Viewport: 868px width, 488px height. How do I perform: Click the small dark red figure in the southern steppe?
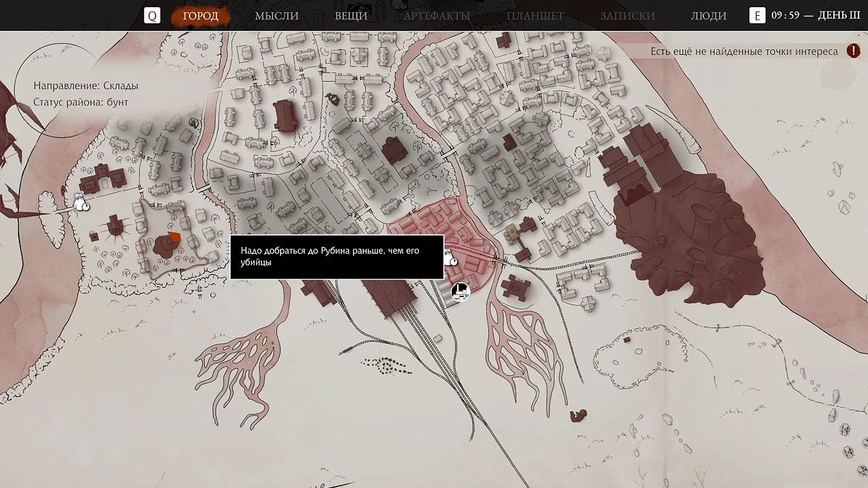coord(577,416)
